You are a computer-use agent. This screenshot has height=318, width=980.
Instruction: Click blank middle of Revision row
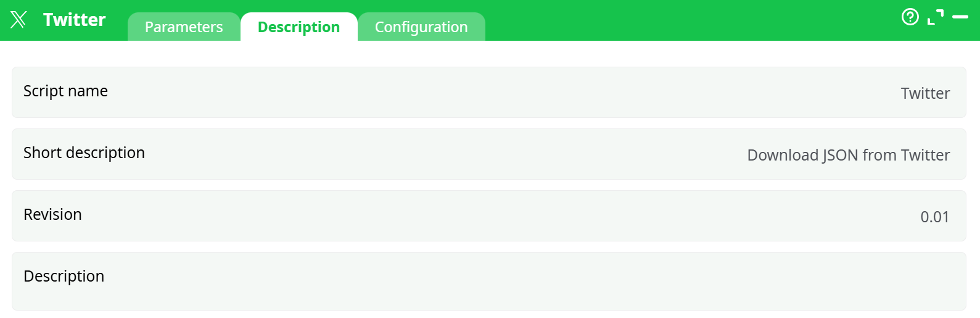(487, 216)
